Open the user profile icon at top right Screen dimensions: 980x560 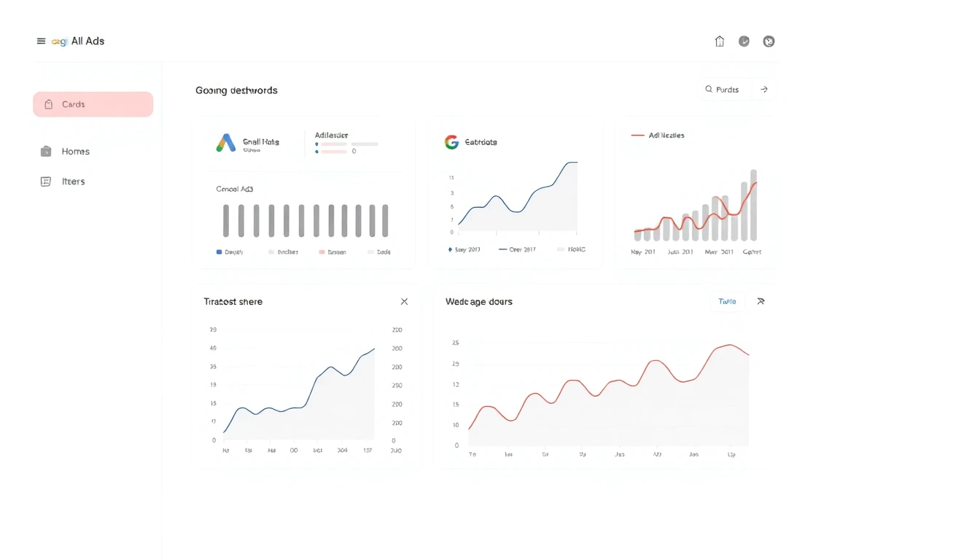tap(769, 42)
